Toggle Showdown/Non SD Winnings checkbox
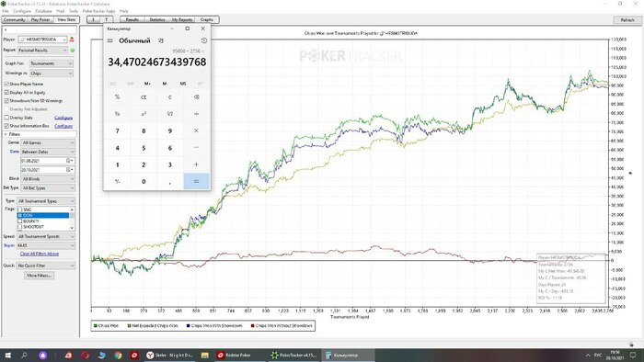Image resolution: width=644 pixels, height=362 pixels. pyautogui.click(x=6, y=100)
